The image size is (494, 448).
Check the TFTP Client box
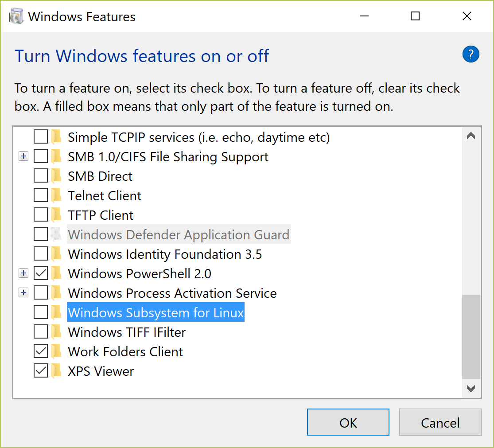coord(41,215)
